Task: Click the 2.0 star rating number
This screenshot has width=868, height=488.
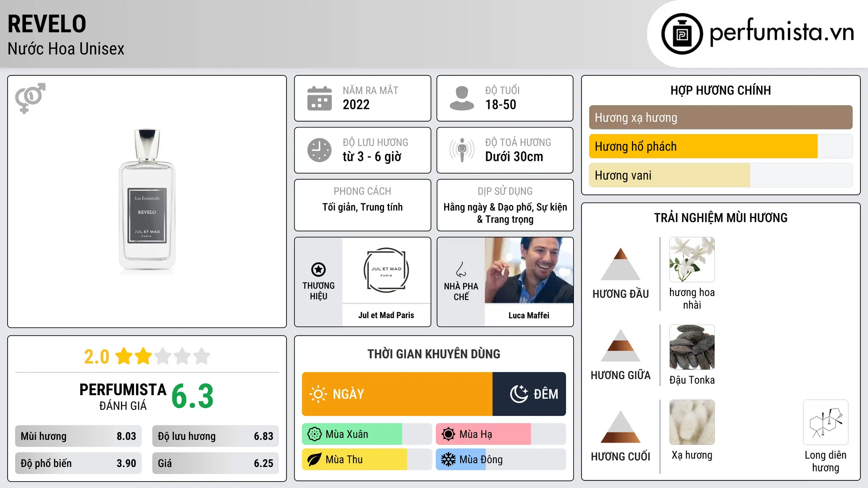Action: (x=97, y=357)
